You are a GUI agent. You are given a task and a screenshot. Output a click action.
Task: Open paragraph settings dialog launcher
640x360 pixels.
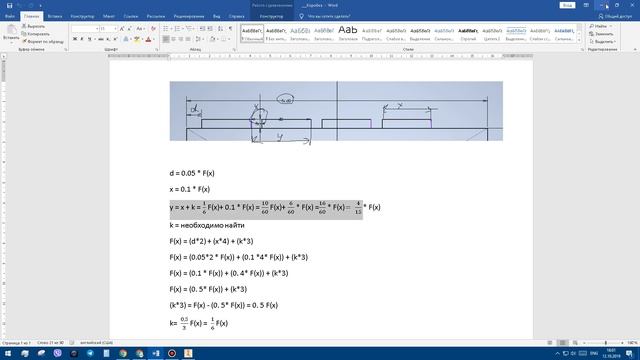(x=234, y=50)
